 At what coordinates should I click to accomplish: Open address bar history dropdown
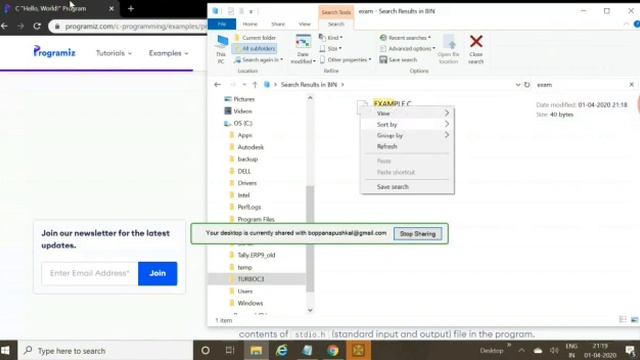[x=518, y=84]
